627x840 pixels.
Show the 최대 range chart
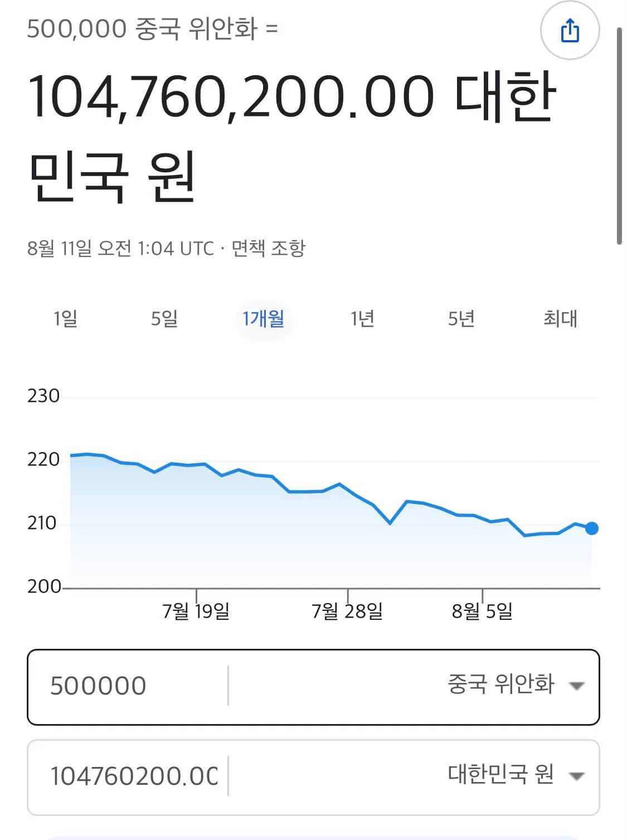[x=560, y=319]
